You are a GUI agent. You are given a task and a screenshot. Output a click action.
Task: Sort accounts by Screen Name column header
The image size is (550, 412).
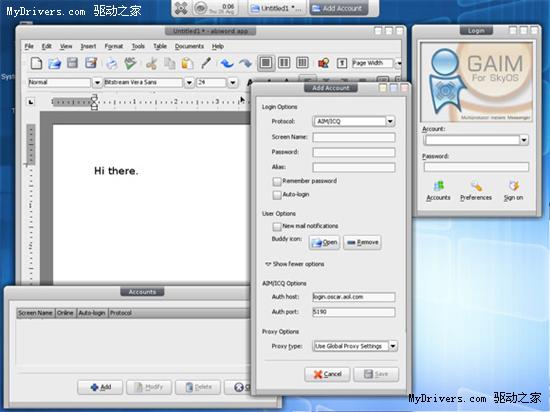coord(35,313)
